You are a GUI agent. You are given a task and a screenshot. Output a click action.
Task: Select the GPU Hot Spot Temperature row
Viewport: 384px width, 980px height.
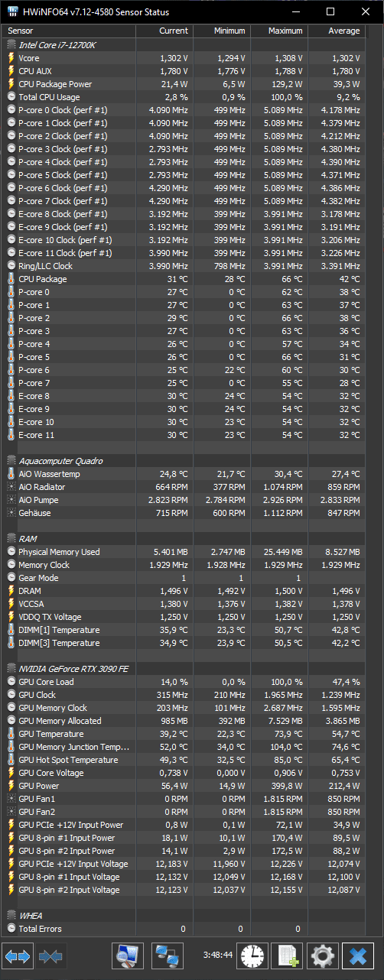tap(184, 760)
